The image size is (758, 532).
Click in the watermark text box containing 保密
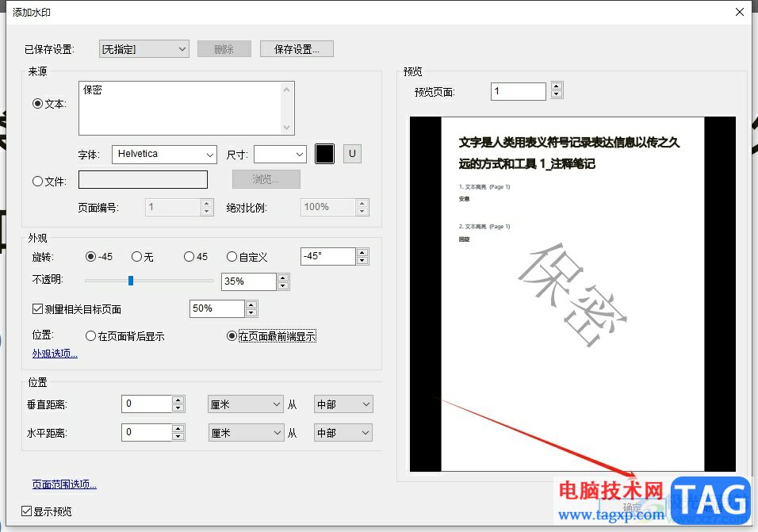coord(180,109)
